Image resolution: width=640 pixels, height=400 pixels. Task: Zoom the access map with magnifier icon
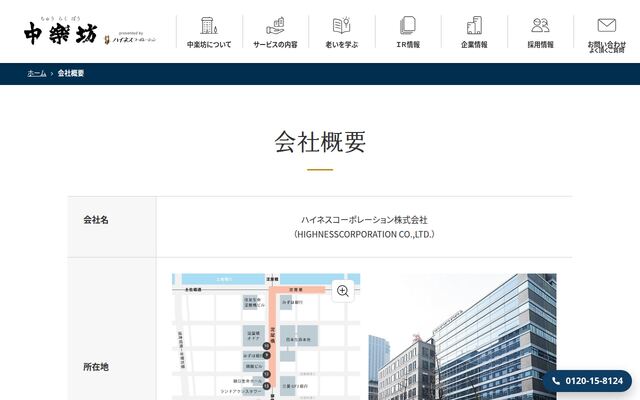point(343,291)
